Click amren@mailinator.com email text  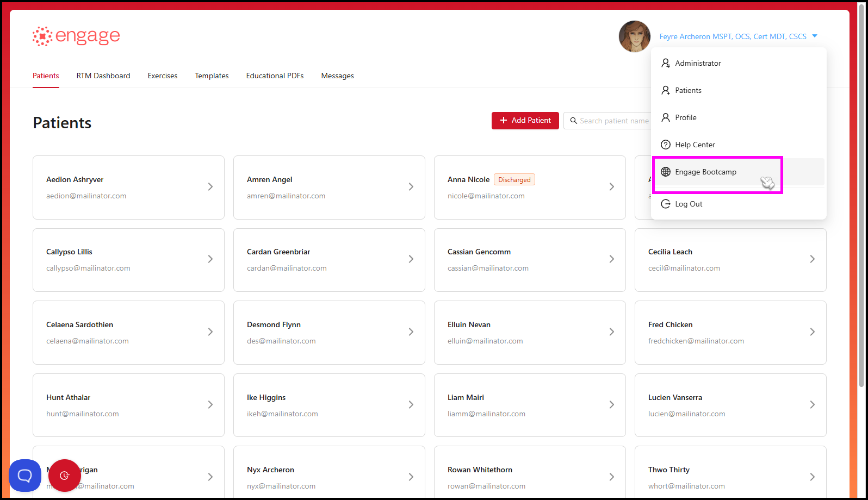click(x=286, y=196)
